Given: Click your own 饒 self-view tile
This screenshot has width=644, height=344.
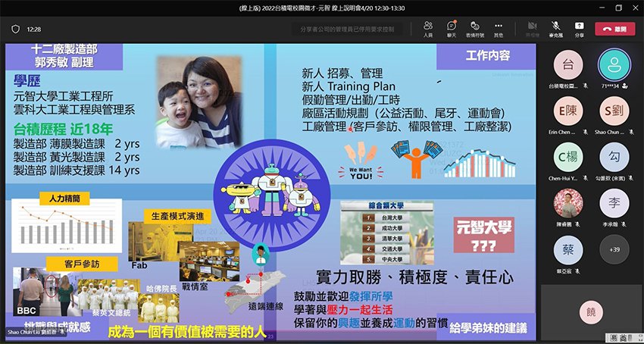Looking at the screenshot, I should tap(592, 313).
